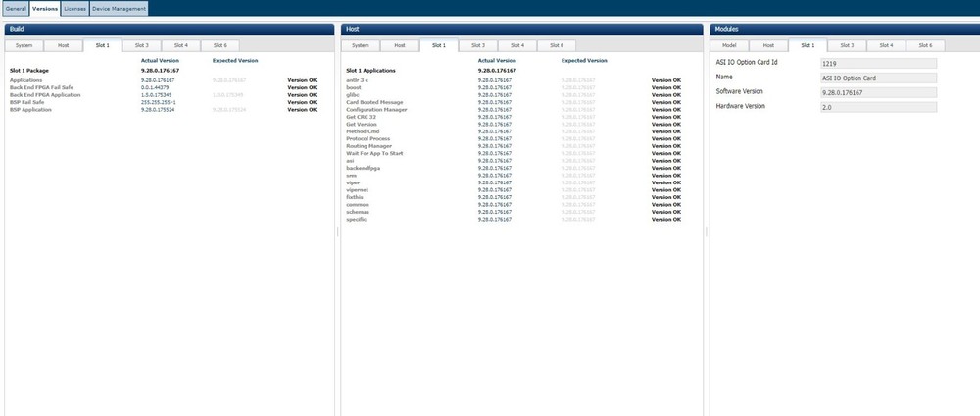
Task: Click the fixthis row
Action: point(514,197)
